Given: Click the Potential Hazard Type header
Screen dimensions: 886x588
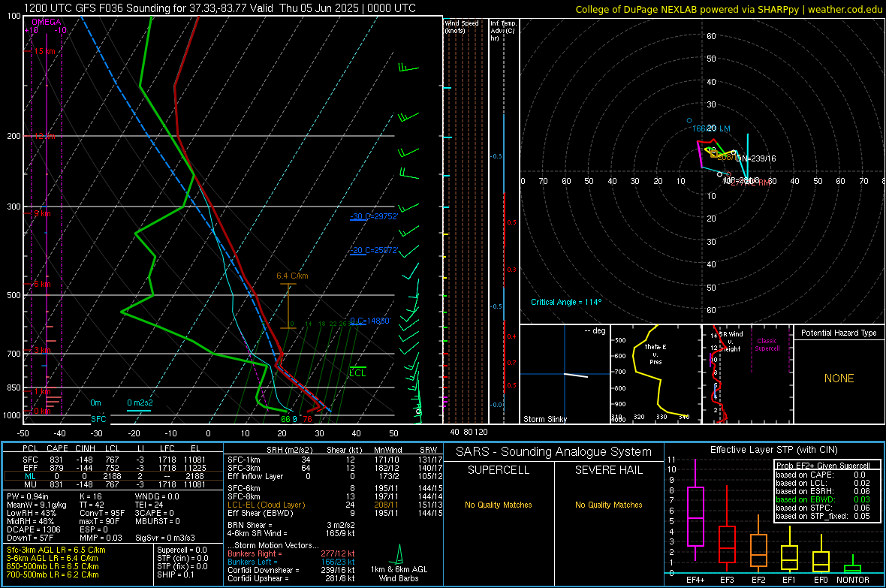Looking at the screenshot, I should tap(839, 333).
